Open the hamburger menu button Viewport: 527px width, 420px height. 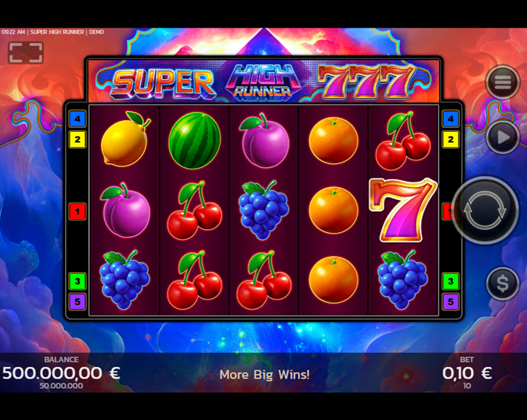point(502,82)
